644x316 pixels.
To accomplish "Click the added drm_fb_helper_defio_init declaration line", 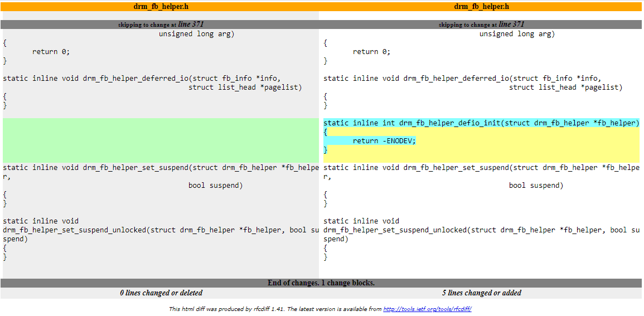I will (x=481, y=123).
